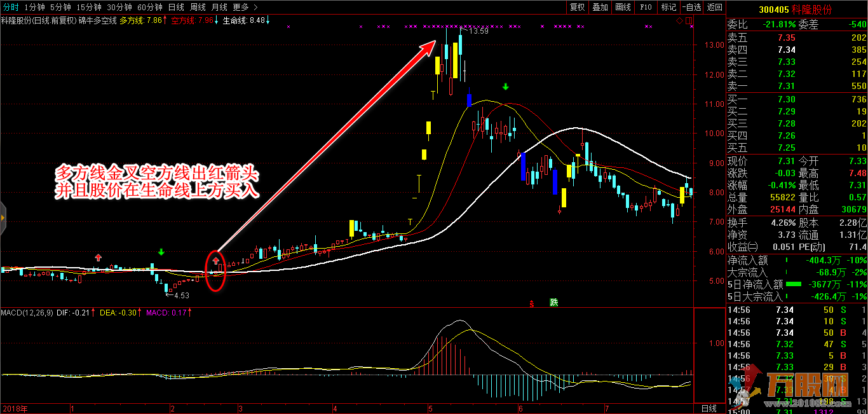Open MACD(12,26,9) indicator settings label

point(26,313)
